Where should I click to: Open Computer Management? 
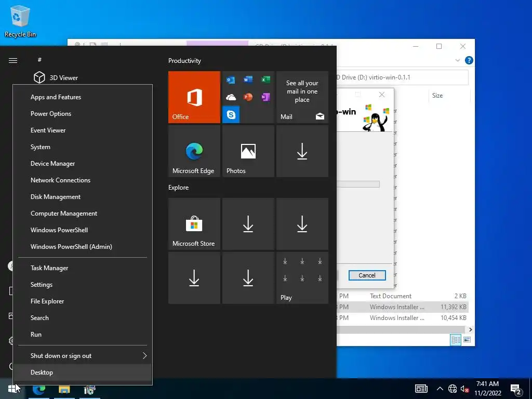click(x=83, y=214)
